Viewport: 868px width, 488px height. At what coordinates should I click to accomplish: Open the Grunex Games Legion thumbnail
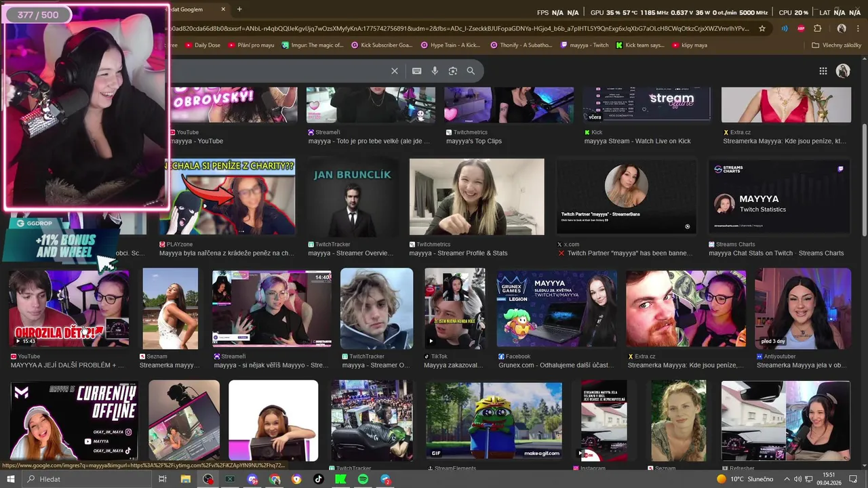tap(557, 308)
